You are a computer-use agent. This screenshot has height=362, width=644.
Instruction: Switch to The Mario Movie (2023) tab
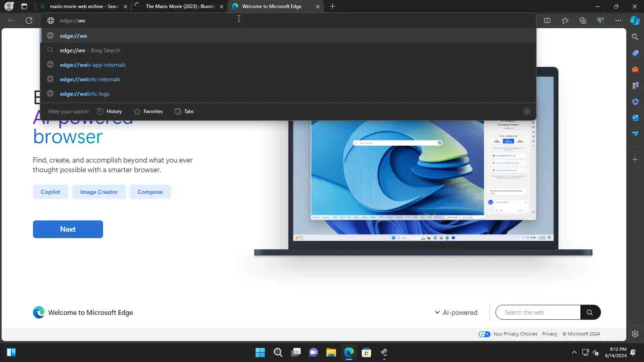point(180,6)
